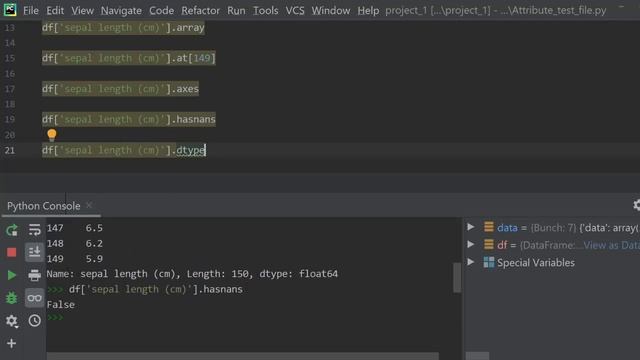Screen dimensions: 640x360
Task: Open the Window menu
Action: [331, 10]
